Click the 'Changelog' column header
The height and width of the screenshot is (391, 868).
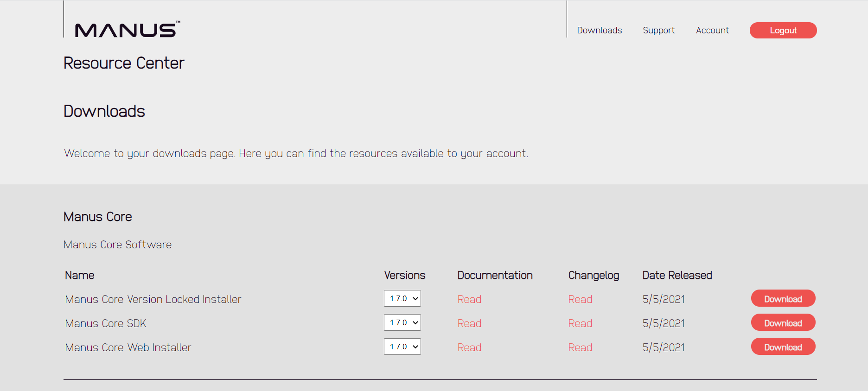(x=594, y=275)
